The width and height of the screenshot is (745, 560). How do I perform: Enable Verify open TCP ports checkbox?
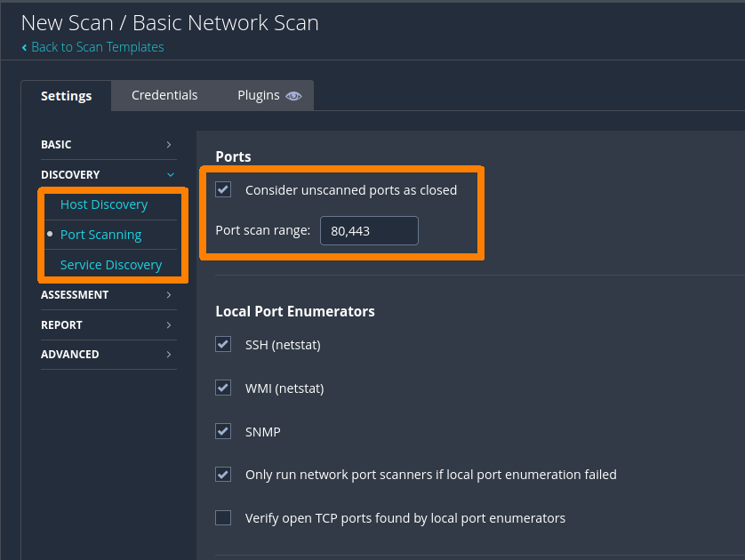point(223,517)
